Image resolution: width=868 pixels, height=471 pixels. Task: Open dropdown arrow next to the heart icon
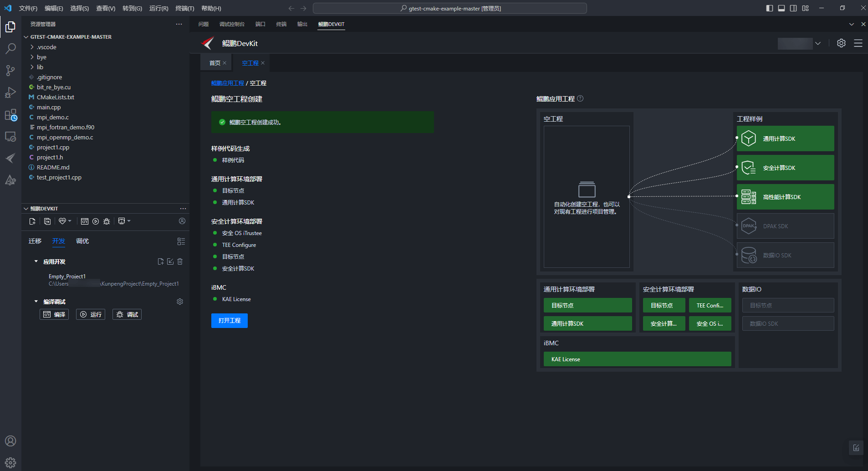pos(70,221)
